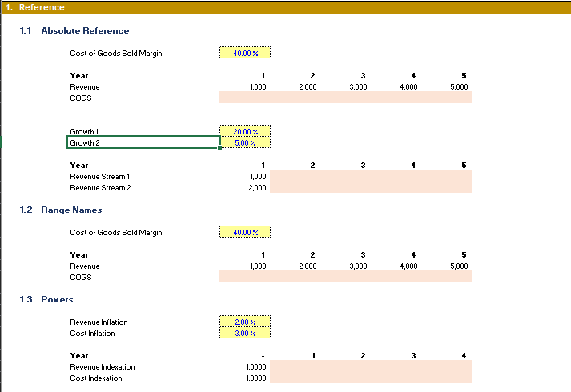Screen dimensions: 571x392
Task: Click the dash year header in the Powers table
Action: click(263, 356)
